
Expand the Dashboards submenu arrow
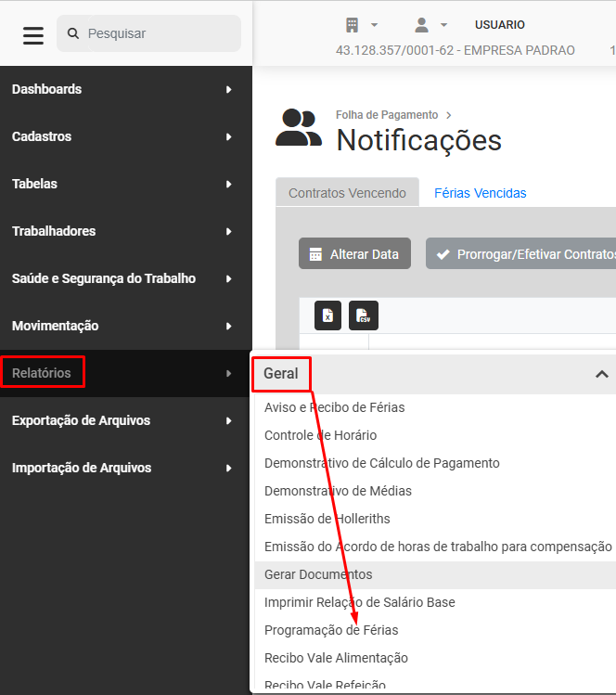tap(228, 89)
